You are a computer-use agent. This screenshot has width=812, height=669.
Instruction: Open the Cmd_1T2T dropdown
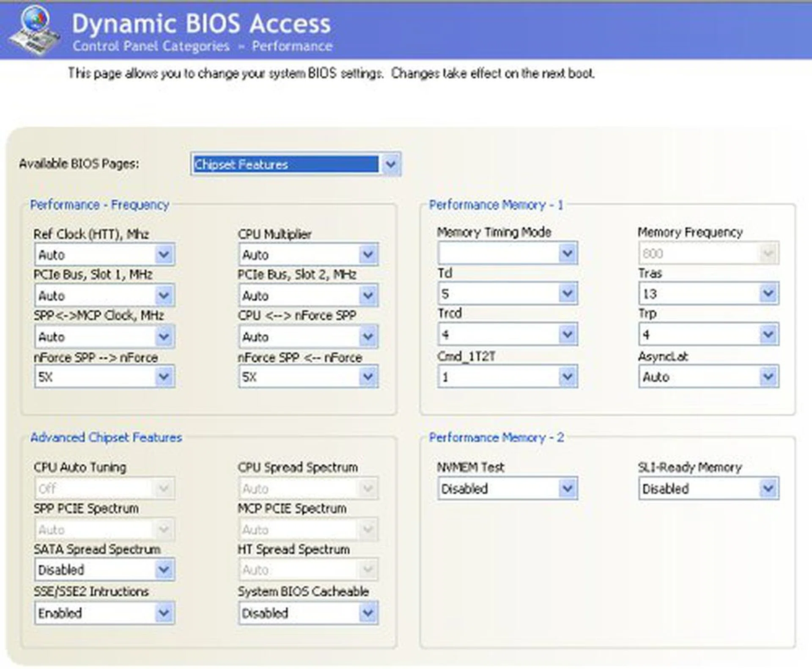click(568, 376)
